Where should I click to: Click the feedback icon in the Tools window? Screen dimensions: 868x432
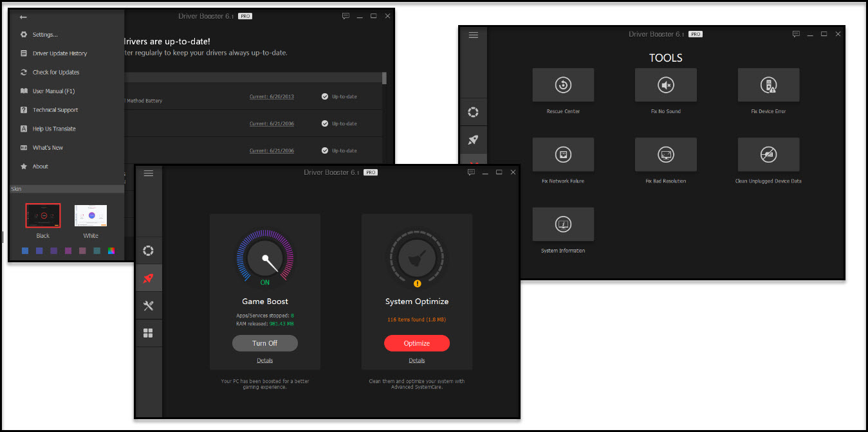[x=797, y=34]
